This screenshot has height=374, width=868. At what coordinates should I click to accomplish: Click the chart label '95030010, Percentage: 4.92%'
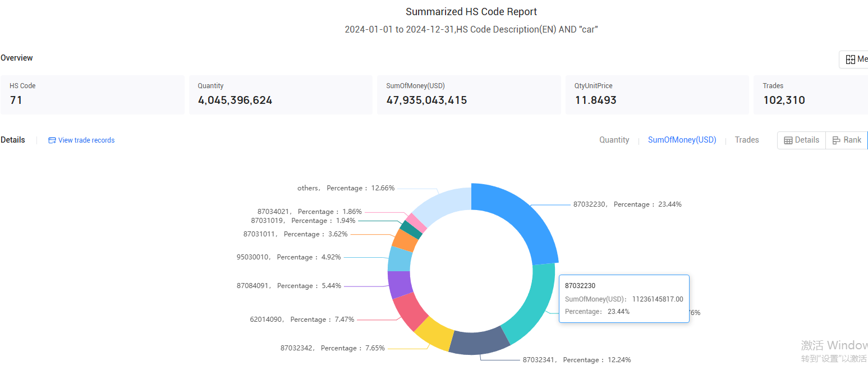[x=288, y=257]
